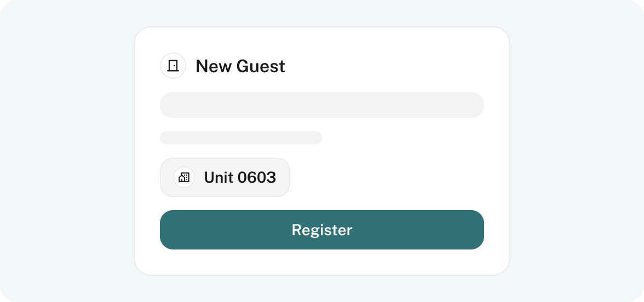Submit the guest form with Register
Screen dimensions: 644x302
pos(322,230)
